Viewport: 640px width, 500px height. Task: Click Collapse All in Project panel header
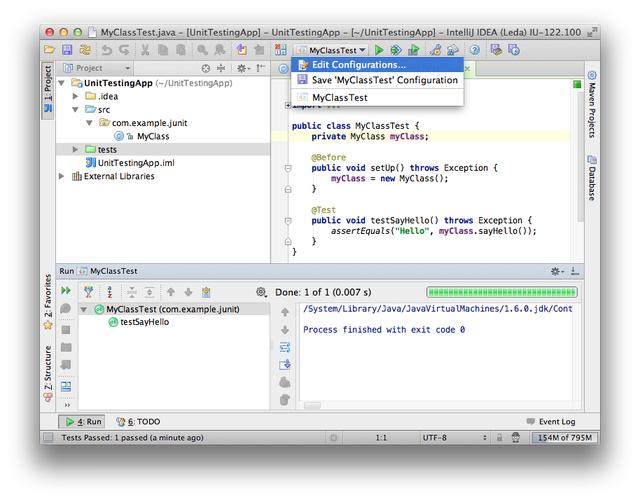(x=221, y=68)
